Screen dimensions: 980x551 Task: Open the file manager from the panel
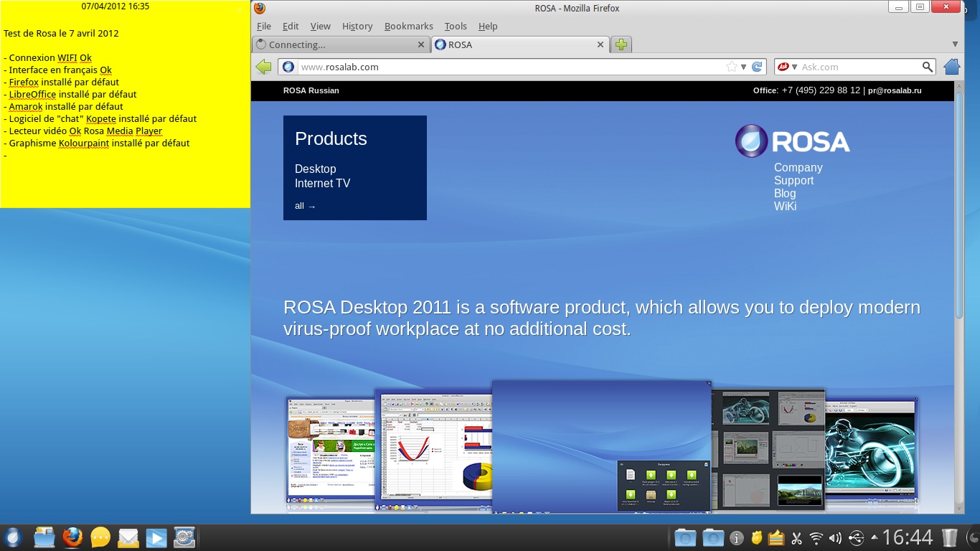pos(44,537)
